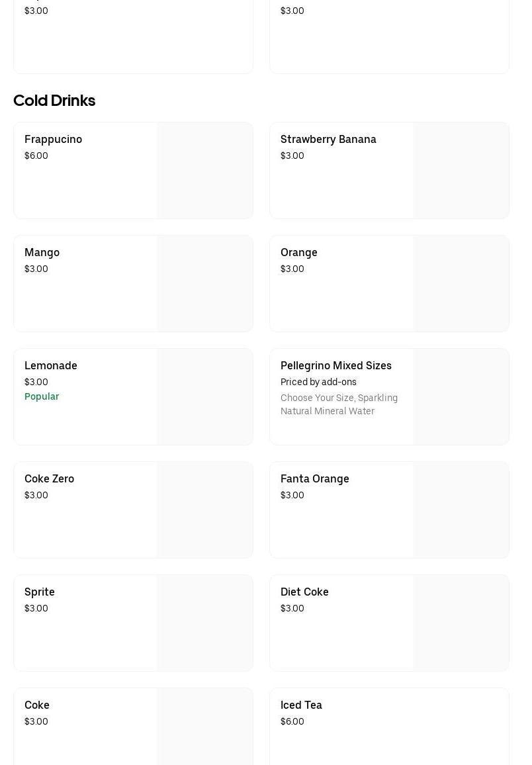Image resolution: width=532 pixels, height=765 pixels.
Task: Click the Diet Coke image thumbnail
Action: [x=461, y=623]
